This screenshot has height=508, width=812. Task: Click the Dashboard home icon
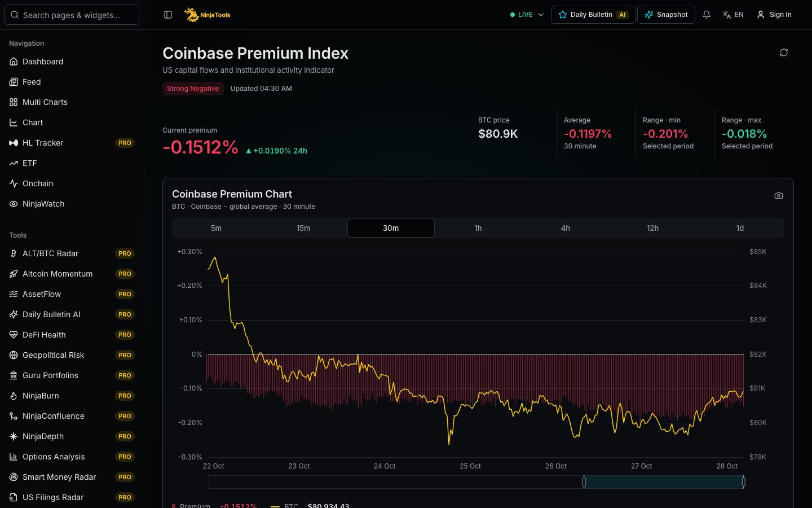click(x=14, y=62)
